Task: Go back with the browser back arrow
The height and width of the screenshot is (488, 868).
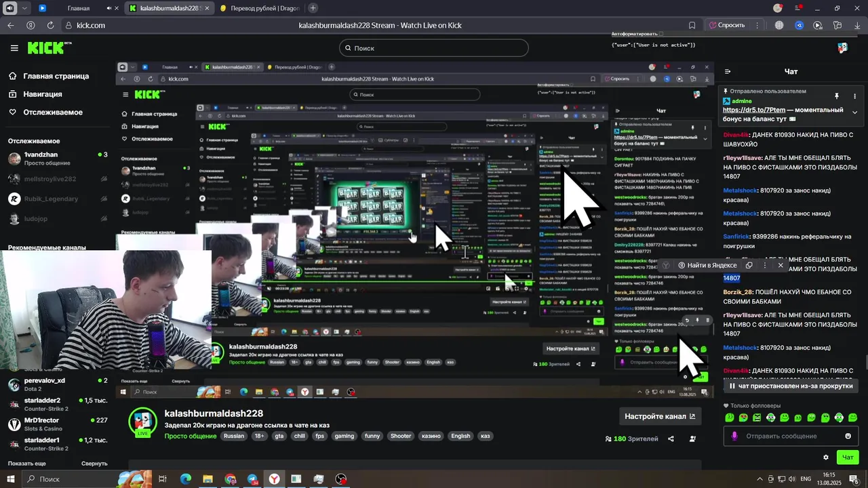Action: pos(10,25)
